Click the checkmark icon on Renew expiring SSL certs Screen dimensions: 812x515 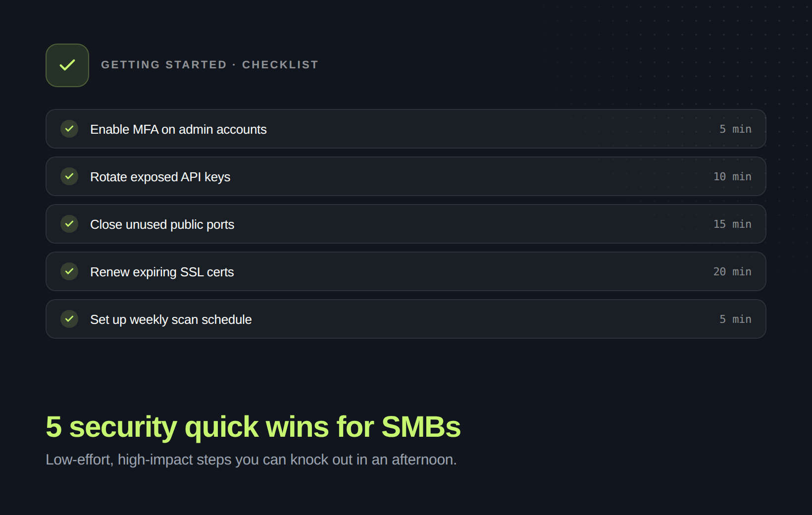[x=69, y=271]
